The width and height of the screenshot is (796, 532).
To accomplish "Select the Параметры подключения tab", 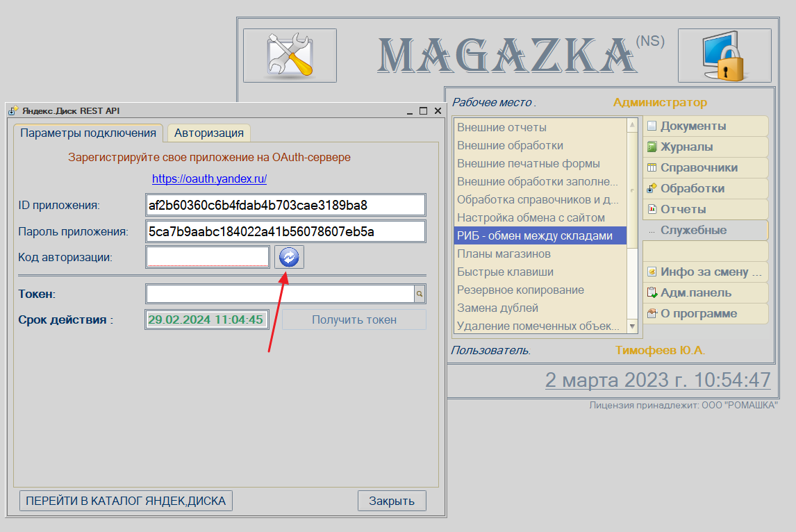I will pyautogui.click(x=88, y=133).
